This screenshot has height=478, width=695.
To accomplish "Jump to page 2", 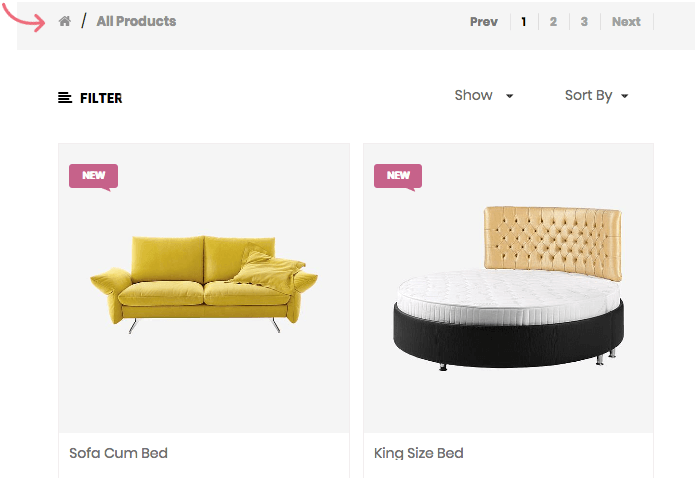I will 553,22.
